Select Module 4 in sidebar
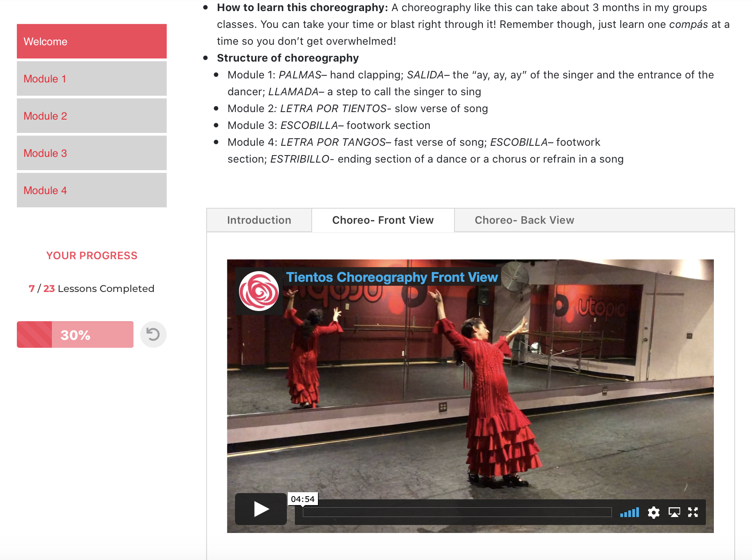The height and width of the screenshot is (560, 752). [92, 191]
